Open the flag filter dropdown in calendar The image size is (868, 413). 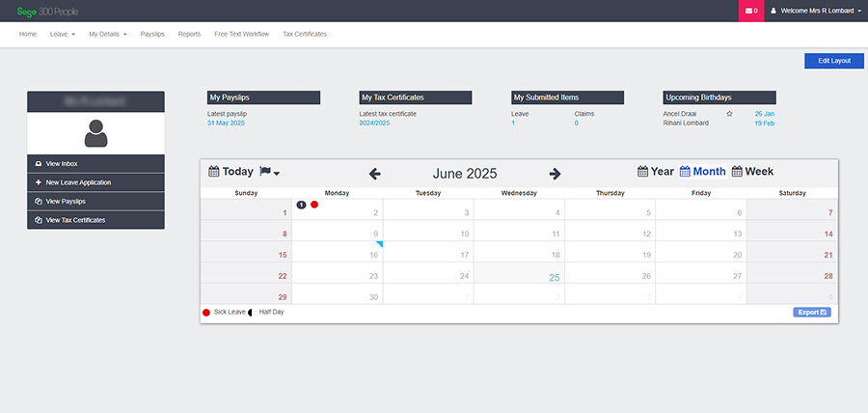point(269,172)
